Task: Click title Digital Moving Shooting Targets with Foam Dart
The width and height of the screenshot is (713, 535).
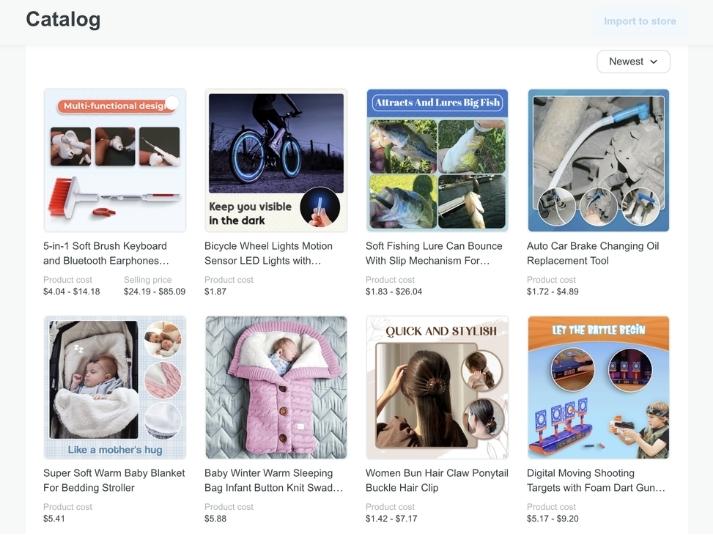Action: [x=596, y=480]
